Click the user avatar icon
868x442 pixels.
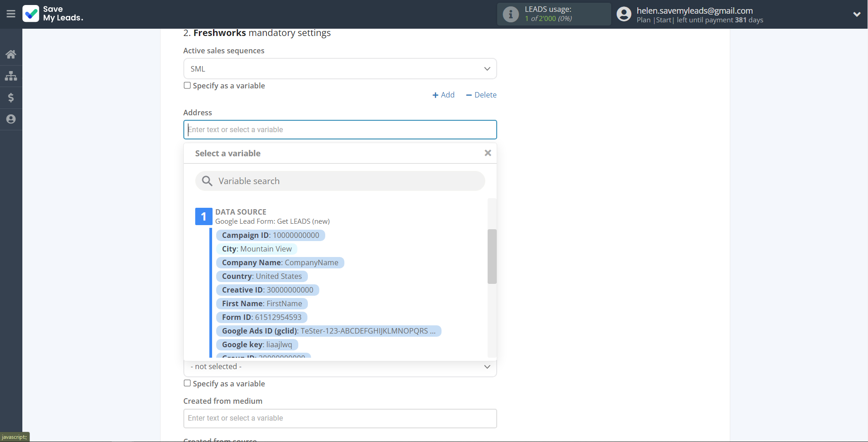624,14
